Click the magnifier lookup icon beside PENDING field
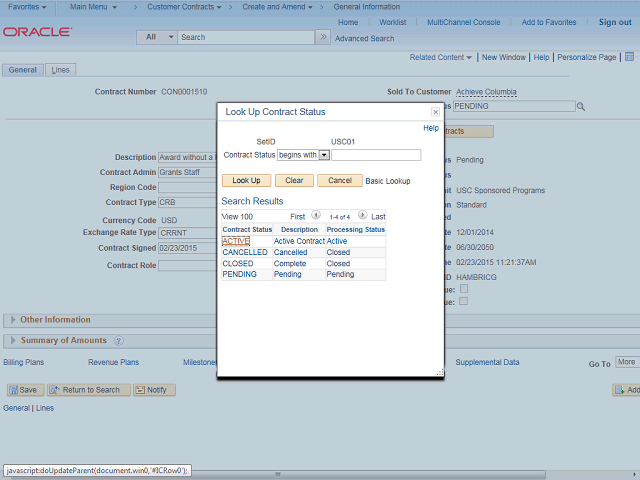This screenshot has height=480, width=640. 580,106
